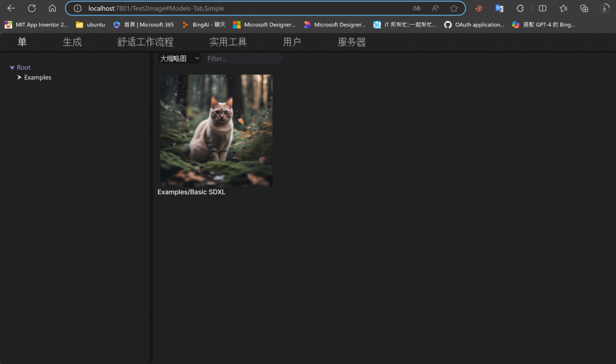The height and width of the screenshot is (364, 616).
Task: Open the collections icon in toolbar
Action: [x=584, y=8]
